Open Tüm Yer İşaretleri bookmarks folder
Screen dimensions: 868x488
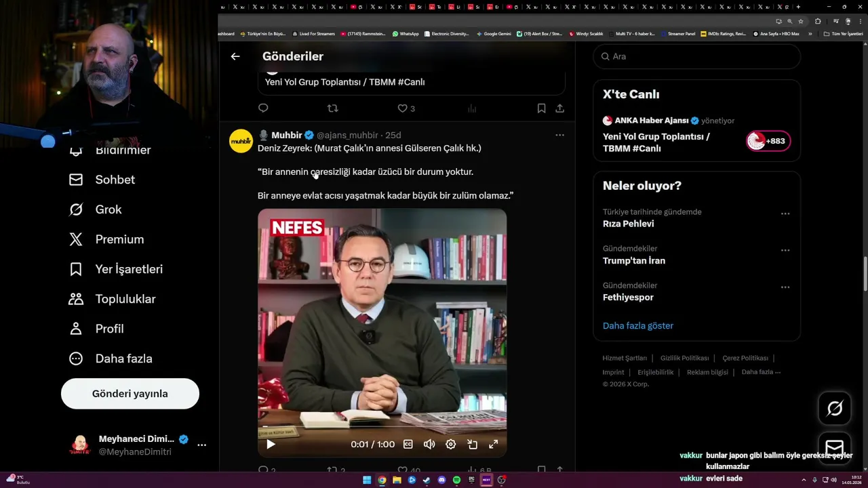pos(842,33)
